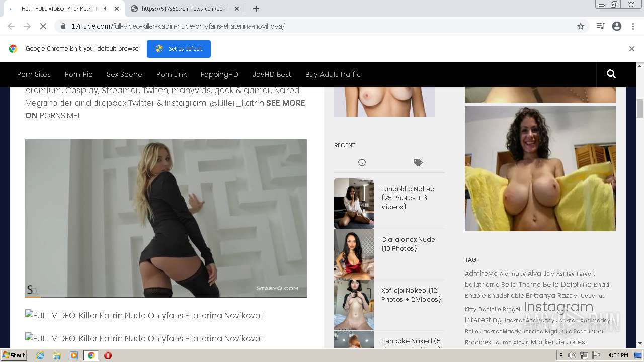This screenshot has height=362, width=644.
Task: Open media player taskbar icon
Action: pyautogui.click(x=74, y=355)
